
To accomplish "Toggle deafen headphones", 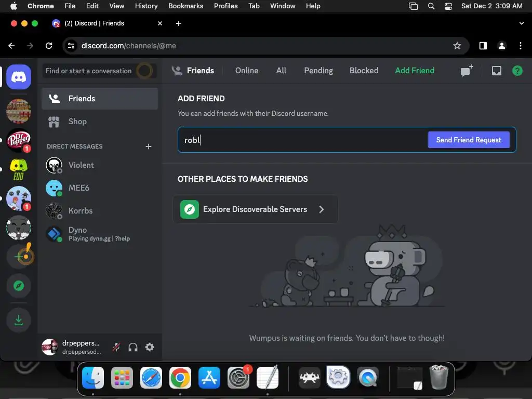I will coord(133,347).
